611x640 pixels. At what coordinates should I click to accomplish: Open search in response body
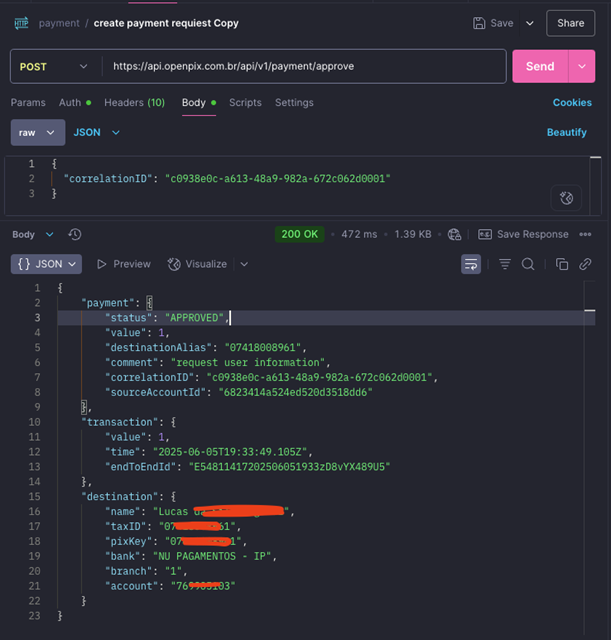coord(528,264)
